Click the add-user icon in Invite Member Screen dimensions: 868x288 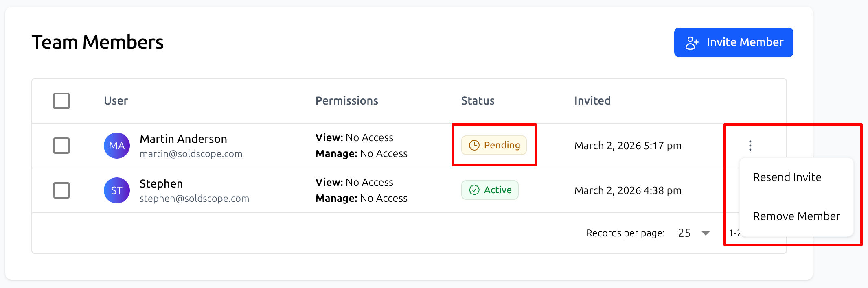tap(692, 43)
